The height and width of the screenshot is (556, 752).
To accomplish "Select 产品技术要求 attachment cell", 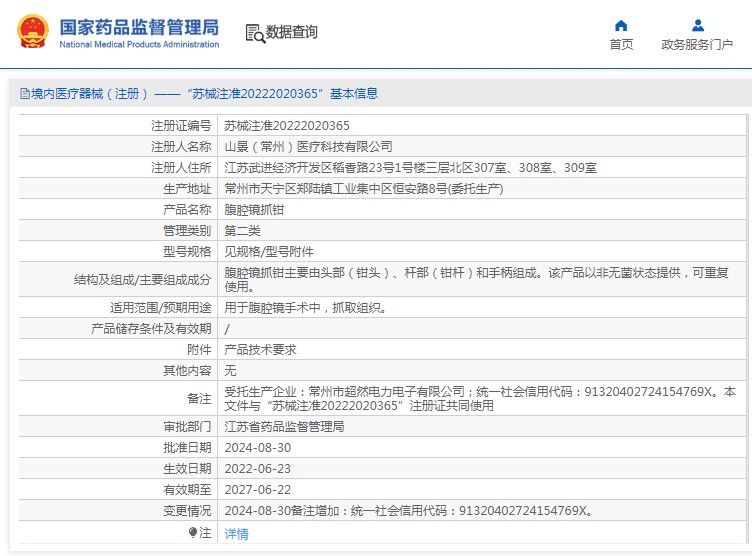I will coord(260,350).
